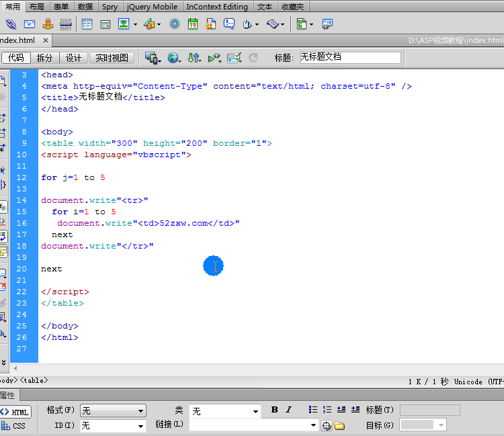Image resolution: width=504 pixels, height=436 pixels.
Task: Insert a Head tag element
Action: [247, 24]
